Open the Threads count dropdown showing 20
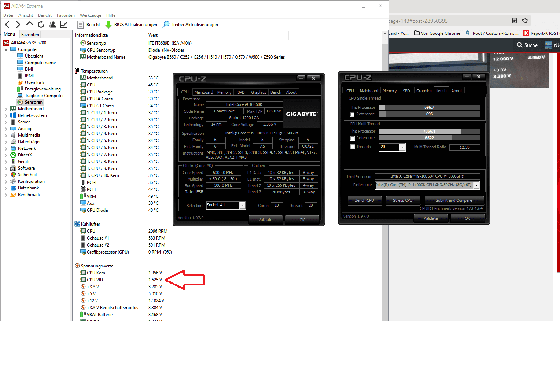 pyautogui.click(x=402, y=147)
